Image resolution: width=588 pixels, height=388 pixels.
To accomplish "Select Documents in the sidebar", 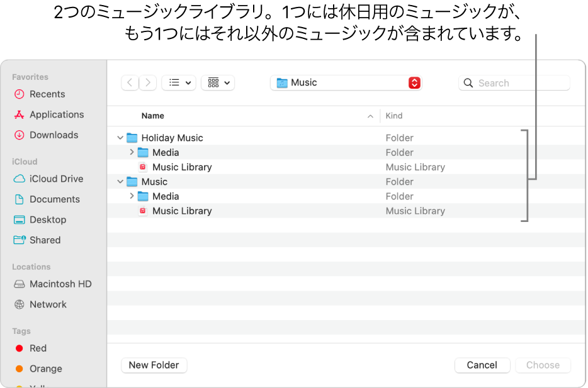I will click(x=47, y=199).
